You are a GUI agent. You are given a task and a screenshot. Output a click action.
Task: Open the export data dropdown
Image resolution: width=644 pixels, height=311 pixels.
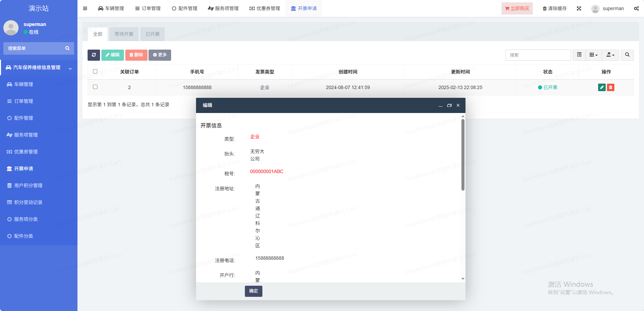(x=610, y=55)
